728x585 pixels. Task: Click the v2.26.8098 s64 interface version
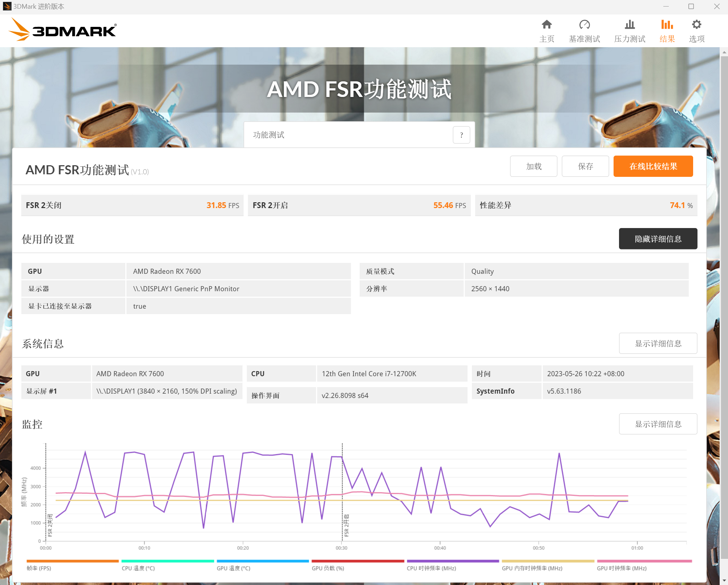[392, 395]
